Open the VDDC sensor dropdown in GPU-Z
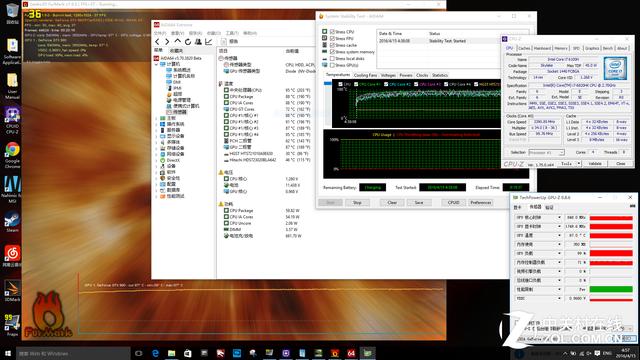This screenshot has height=360, width=640. coord(559,298)
